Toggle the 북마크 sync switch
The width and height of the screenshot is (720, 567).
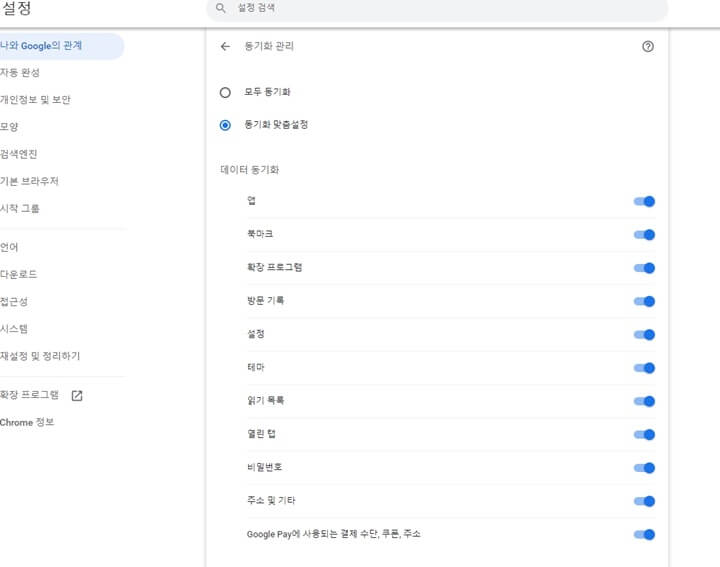coord(644,235)
